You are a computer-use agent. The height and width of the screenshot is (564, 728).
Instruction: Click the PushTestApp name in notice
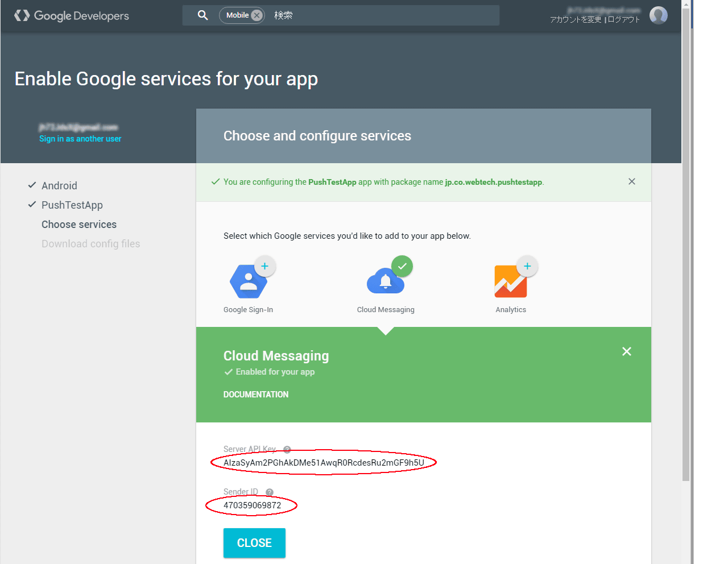point(332,182)
